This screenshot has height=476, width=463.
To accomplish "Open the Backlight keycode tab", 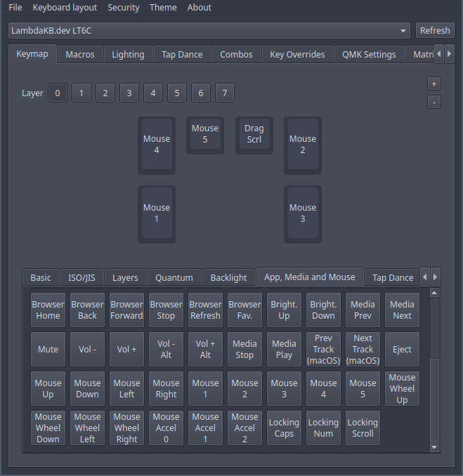I will (x=229, y=278).
